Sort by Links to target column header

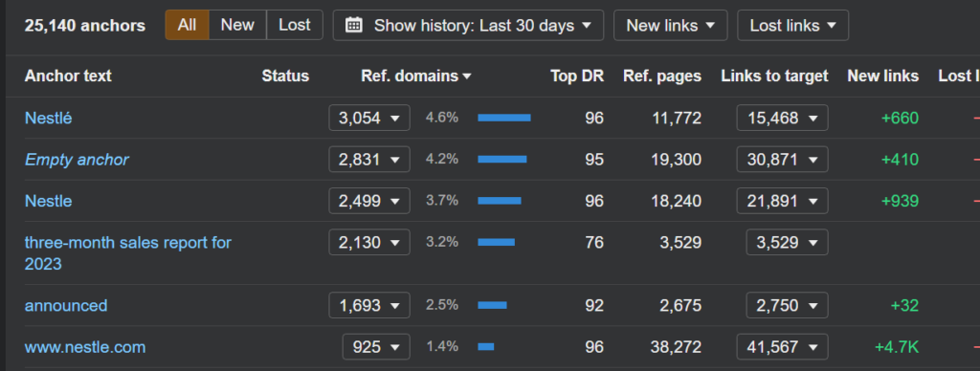[774, 76]
